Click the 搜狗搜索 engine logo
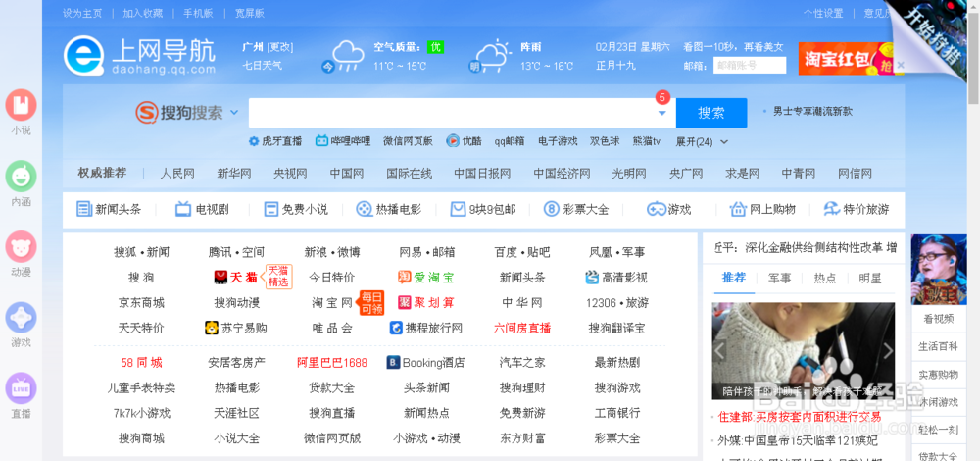 pos(179,113)
